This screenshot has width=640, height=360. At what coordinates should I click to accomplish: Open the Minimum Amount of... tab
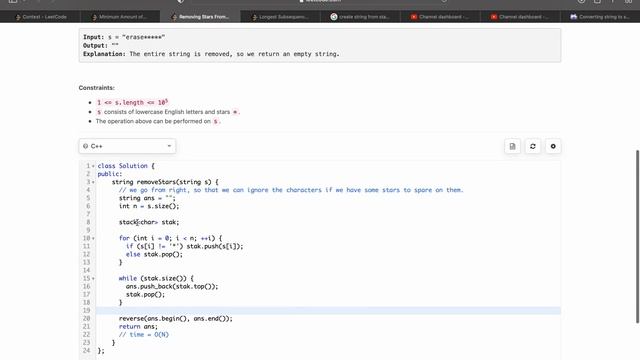pos(120,17)
